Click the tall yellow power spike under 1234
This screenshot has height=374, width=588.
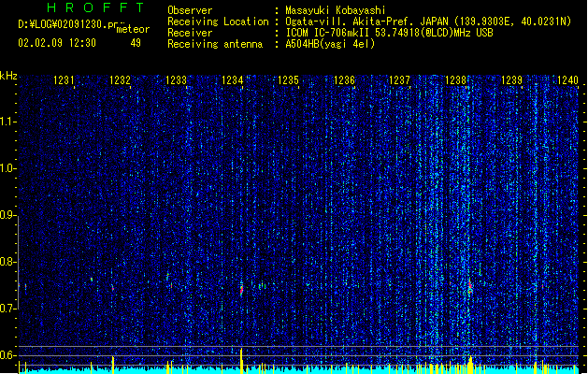[x=241, y=361]
